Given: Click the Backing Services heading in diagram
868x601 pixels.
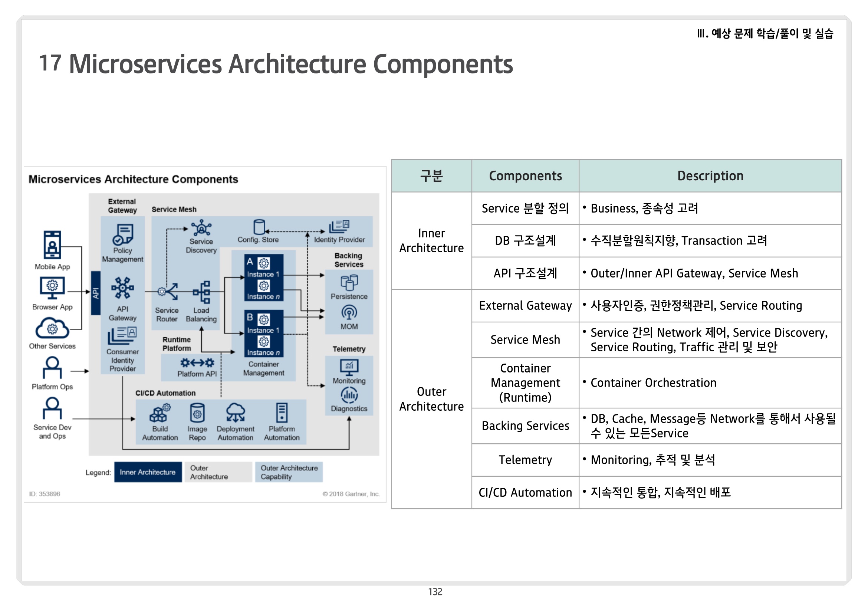Looking at the screenshot, I should [349, 260].
